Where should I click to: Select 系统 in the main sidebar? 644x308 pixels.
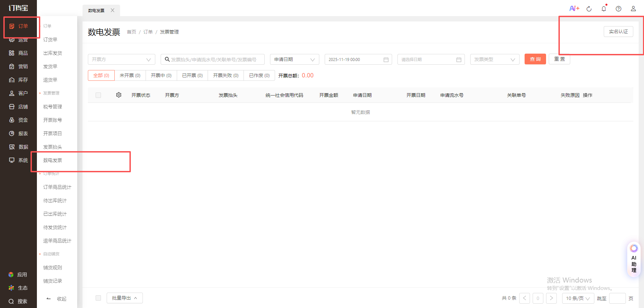pyautogui.click(x=18, y=160)
